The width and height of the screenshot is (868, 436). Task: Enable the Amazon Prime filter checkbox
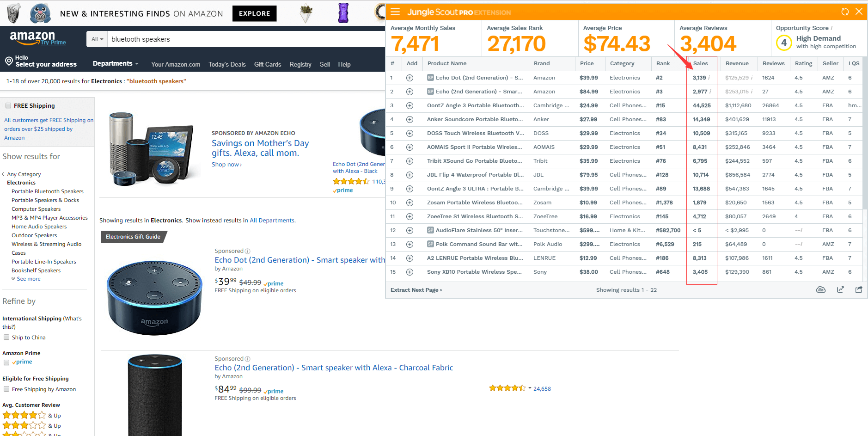click(6, 362)
